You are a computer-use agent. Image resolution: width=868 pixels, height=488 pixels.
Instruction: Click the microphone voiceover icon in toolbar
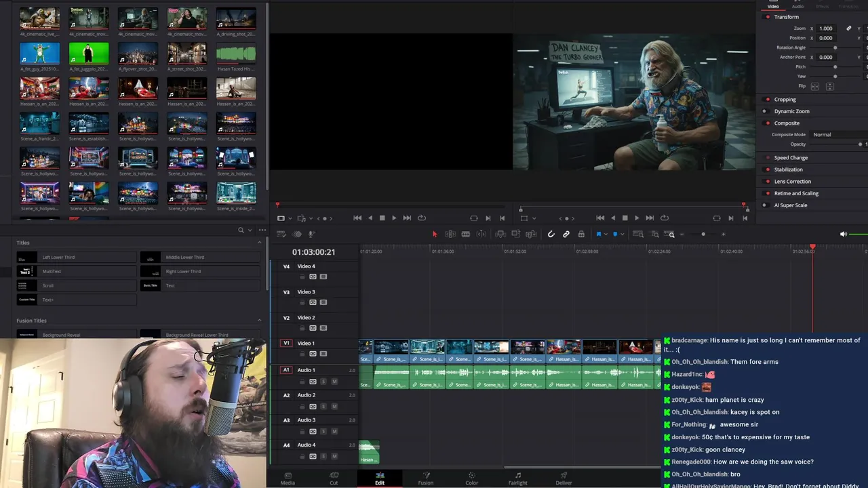pyautogui.click(x=311, y=234)
